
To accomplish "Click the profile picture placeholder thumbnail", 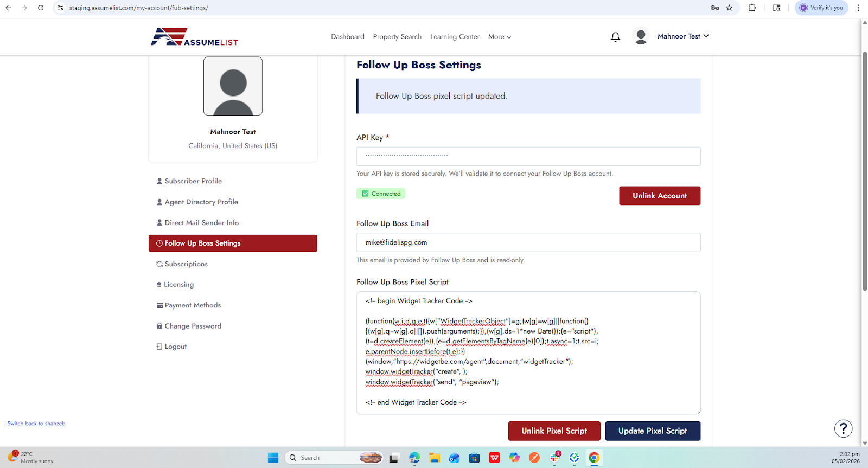I will (x=233, y=86).
